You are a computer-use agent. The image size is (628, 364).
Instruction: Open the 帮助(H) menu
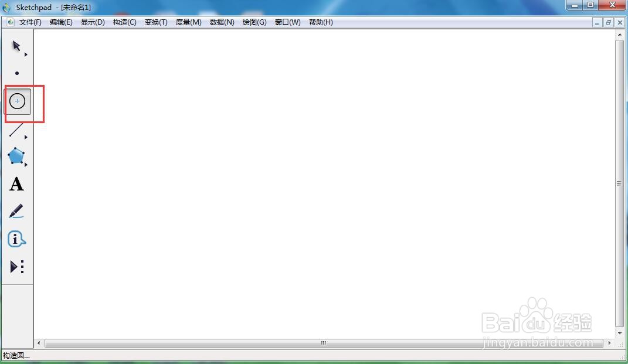point(321,22)
